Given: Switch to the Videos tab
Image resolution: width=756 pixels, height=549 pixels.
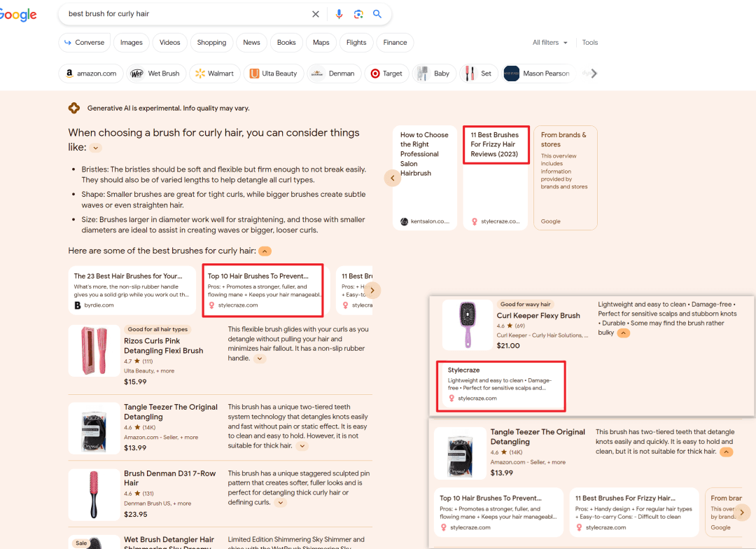Looking at the screenshot, I should 169,43.
